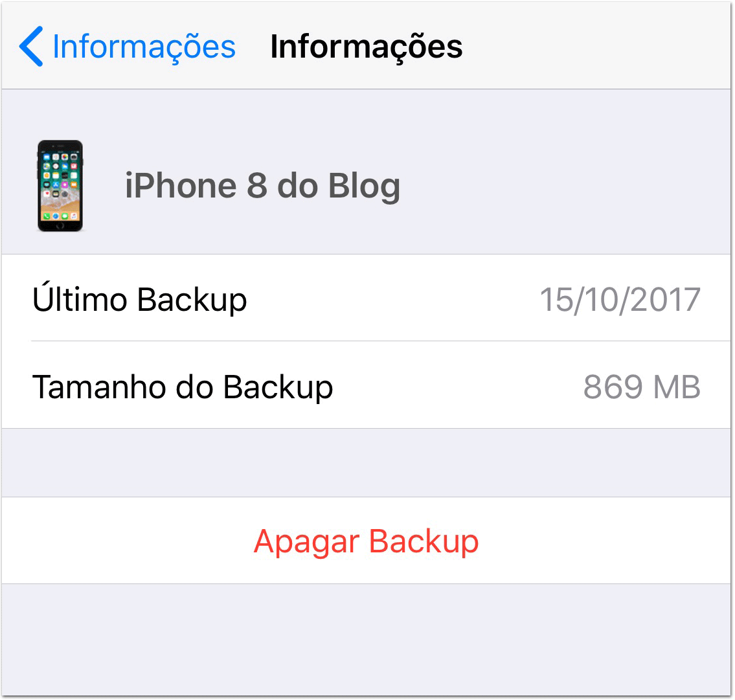This screenshot has height=700, width=735.
Task: Open the iPhone 8 device thumbnail image
Action: coord(60,186)
